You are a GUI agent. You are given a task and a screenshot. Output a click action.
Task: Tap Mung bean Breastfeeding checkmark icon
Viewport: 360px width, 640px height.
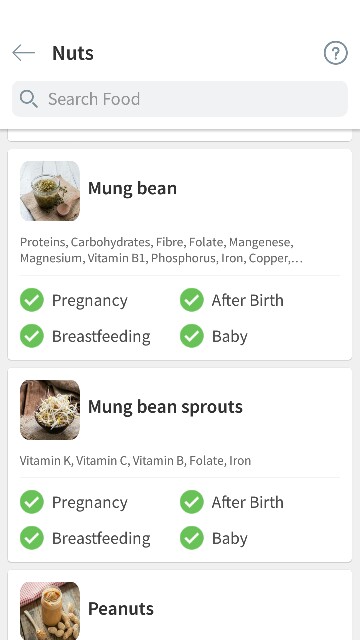tap(32, 336)
